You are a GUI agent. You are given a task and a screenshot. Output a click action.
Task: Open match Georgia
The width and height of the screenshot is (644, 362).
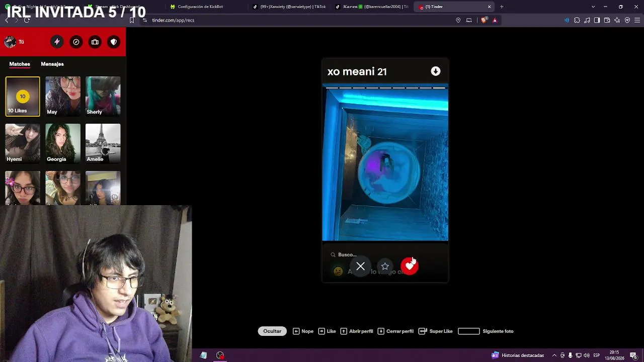pos(63,143)
